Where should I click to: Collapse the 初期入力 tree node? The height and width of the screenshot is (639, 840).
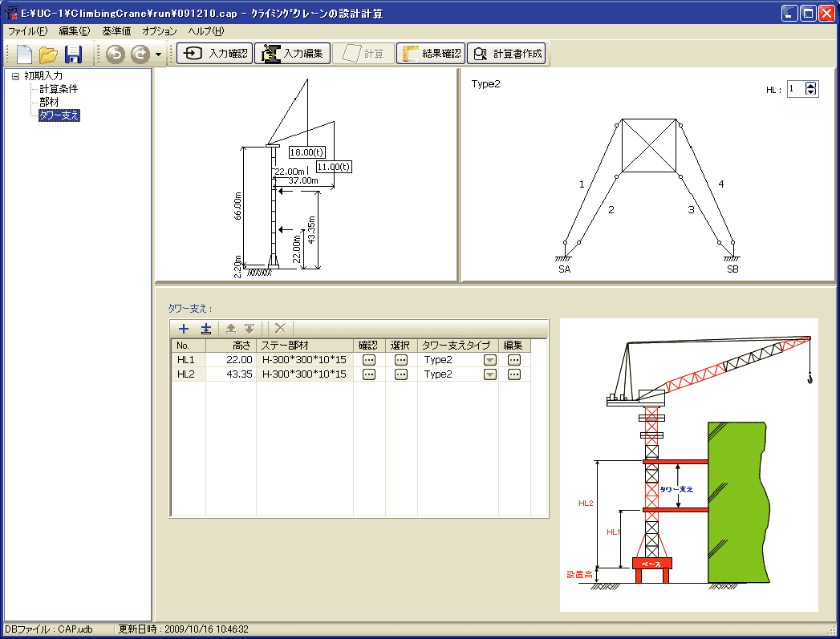coord(15,76)
